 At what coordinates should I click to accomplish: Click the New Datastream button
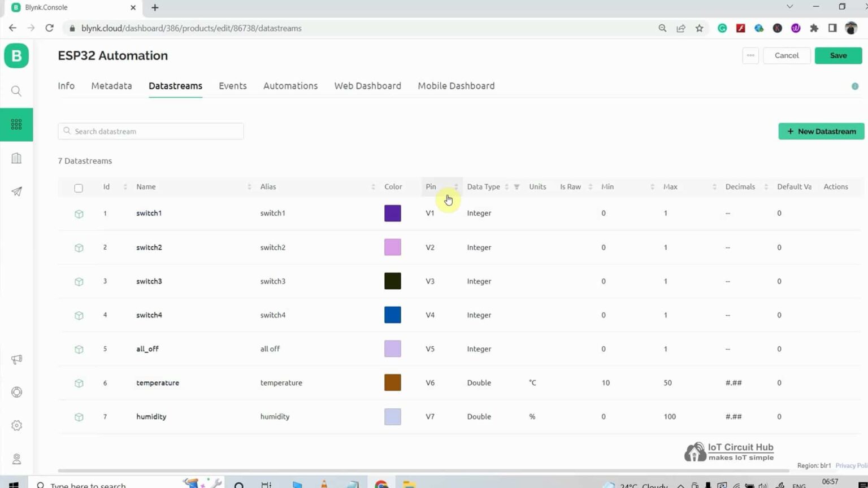(x=821, y=131)
